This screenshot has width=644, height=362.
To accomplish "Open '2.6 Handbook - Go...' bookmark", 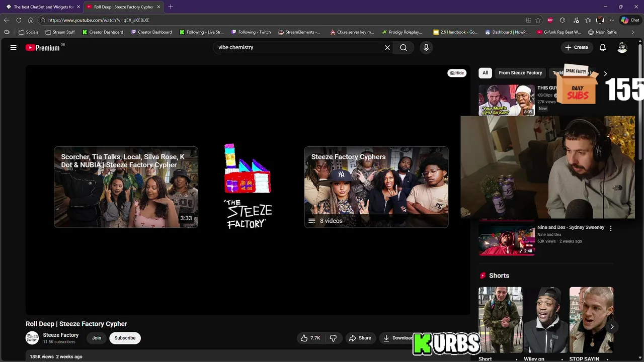I will point(455,32).
